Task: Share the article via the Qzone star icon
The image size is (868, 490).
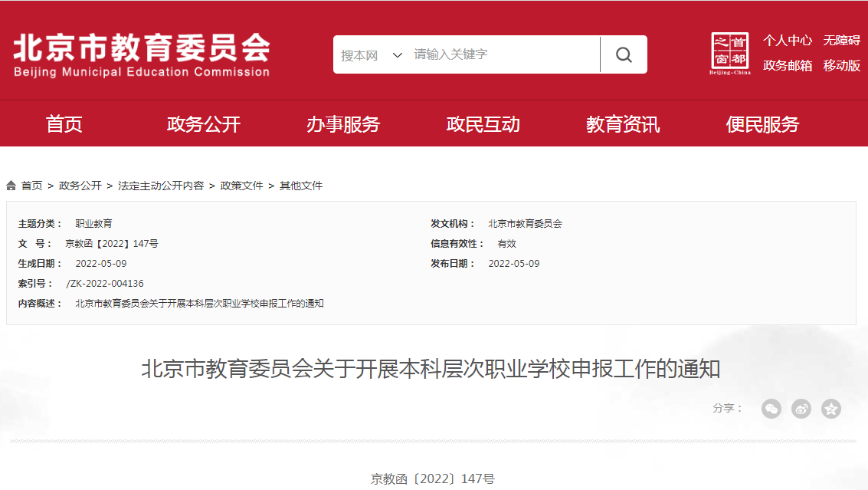Action: pos(830,409)
